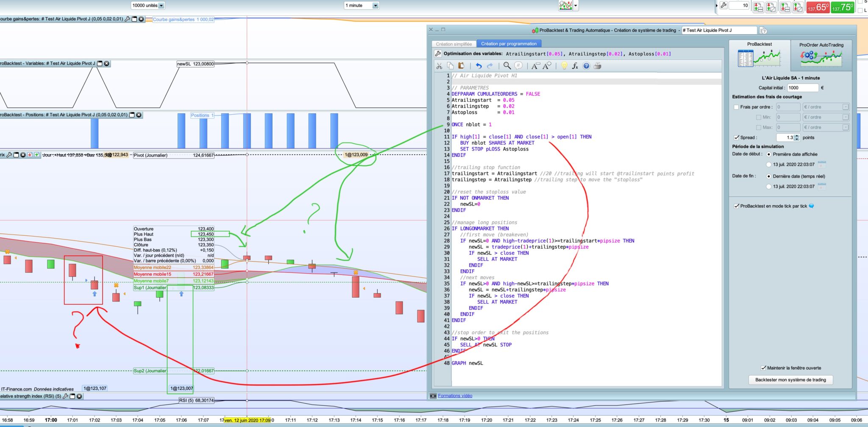Click the paste clipboard icon in editor toolbar
Viewport: 868px width, 427px height.
pyautogui.click(x=461, y=66)
